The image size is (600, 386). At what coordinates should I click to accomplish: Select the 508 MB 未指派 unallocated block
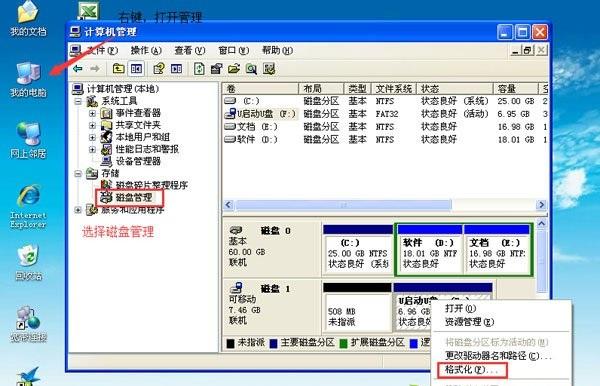coord(357,308)
